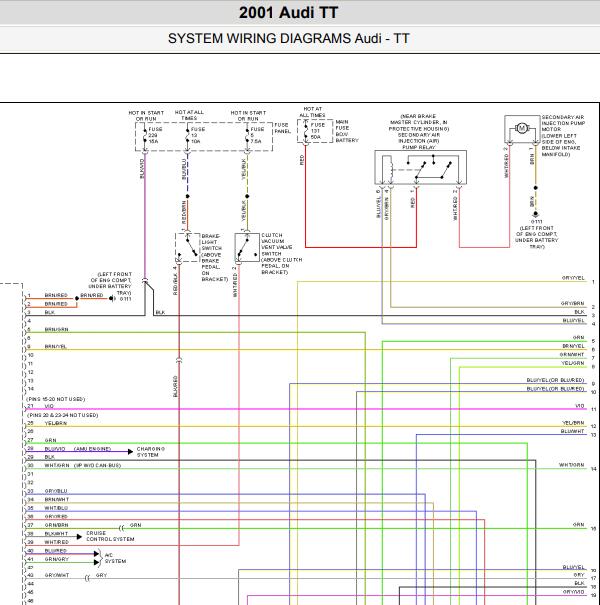This screenshot has width=600, height=605.
Task: Click the "FUSE 5 7.5A" fuse label
Action: [257, 135]
